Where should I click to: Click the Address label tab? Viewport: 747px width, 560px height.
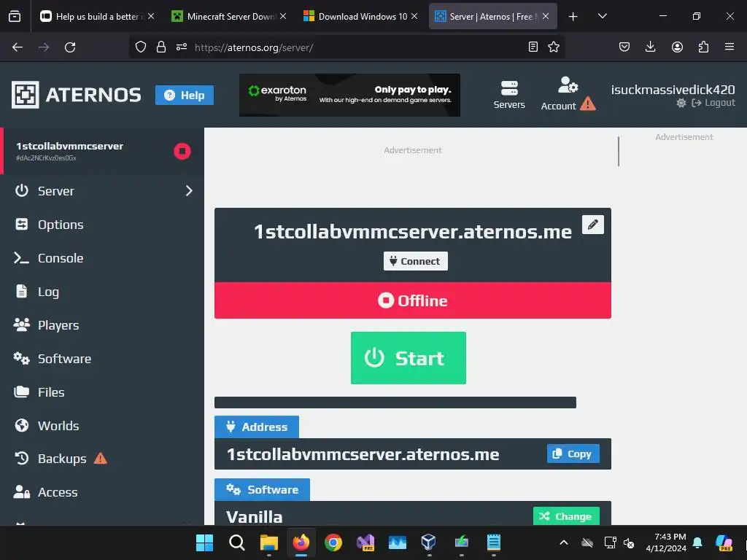(257, 427)
